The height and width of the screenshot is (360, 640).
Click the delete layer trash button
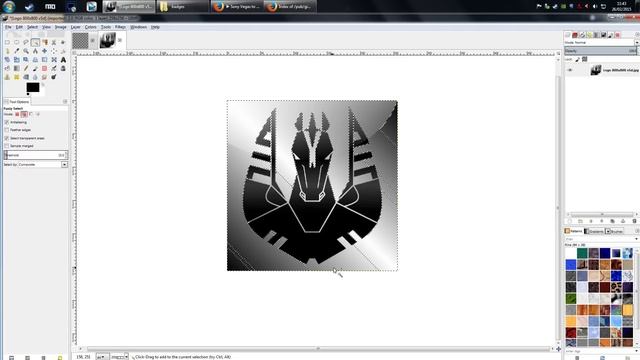[x=634, y=221]
